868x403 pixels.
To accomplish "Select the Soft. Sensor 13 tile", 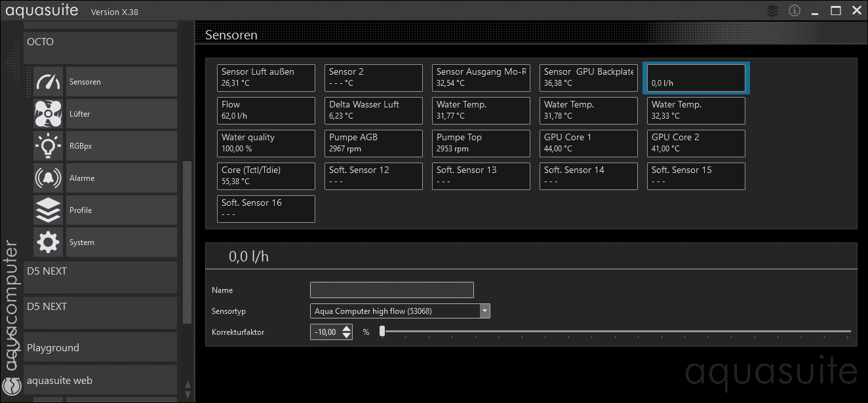I will (x=481, y=176).
